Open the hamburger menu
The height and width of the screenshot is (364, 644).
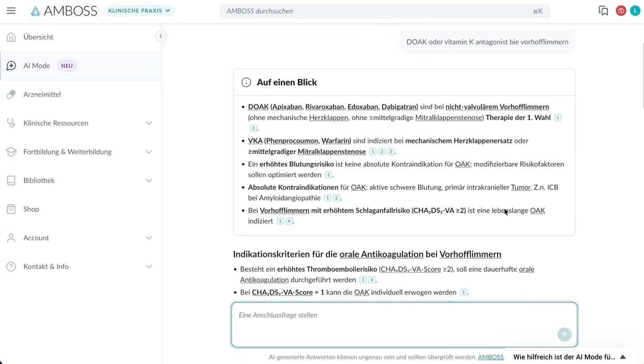pos(11,11)
